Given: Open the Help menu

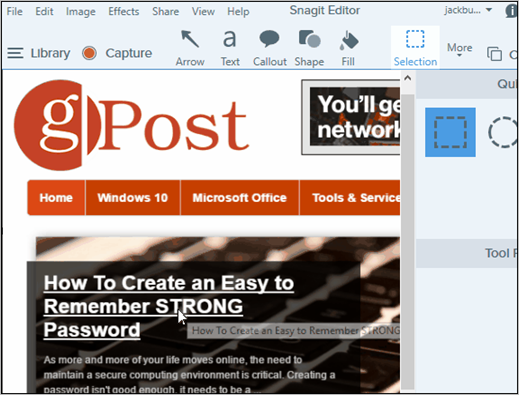Looking at the screenshot, I should tap(238, 11).
